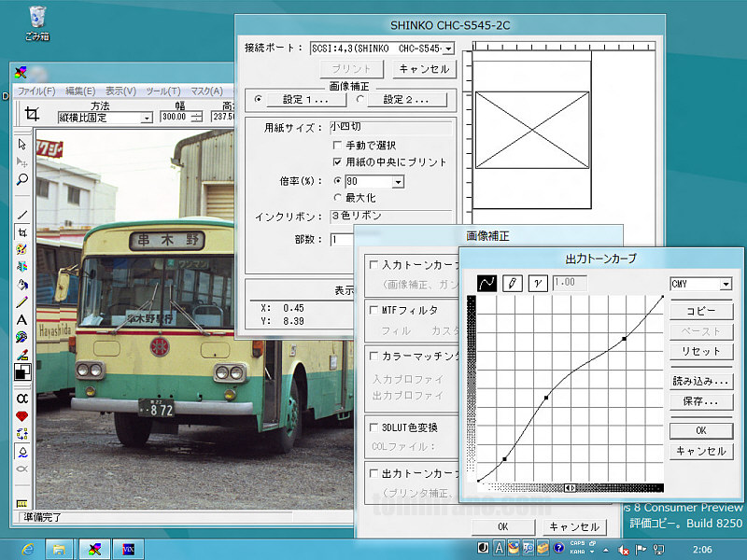
Task: Select the freehand pencil curve icon
Action: pos(513,283)
